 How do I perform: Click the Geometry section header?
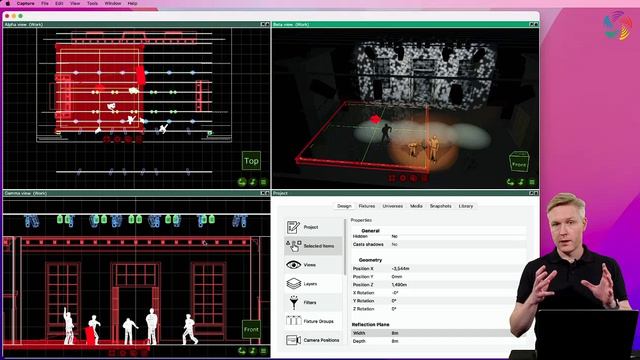point(370,260)
